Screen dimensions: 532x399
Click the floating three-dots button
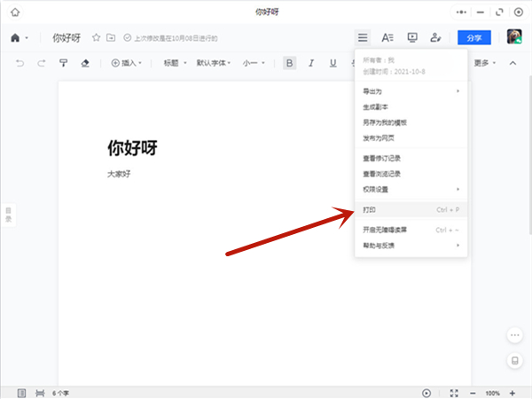click(514, 335)
